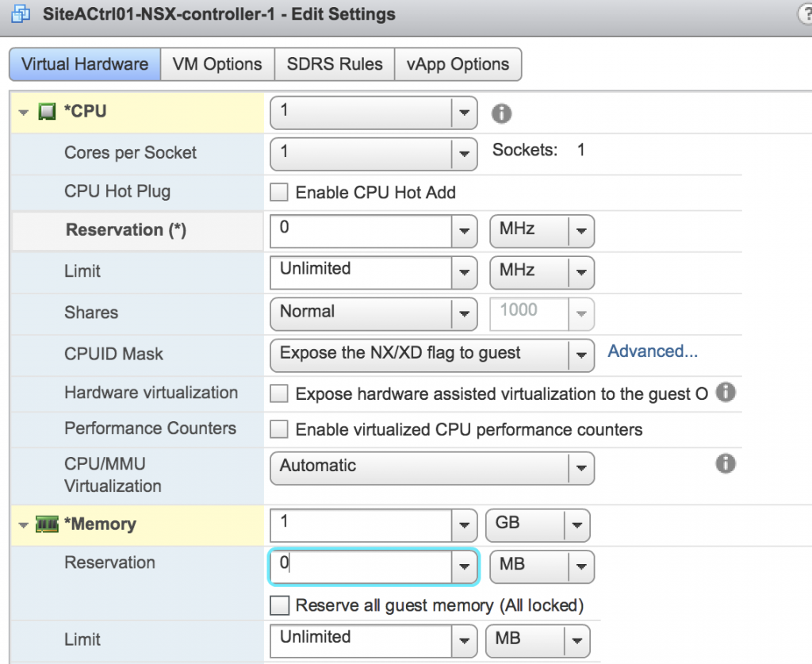Open Memory size value dropdown arrow
This screenshot has width=812, height=664.
(x=464, y=525)
